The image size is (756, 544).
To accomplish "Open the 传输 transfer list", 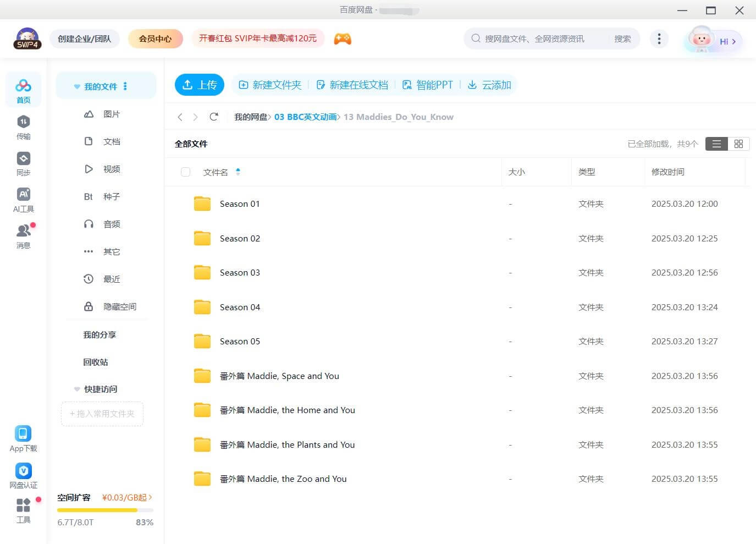I will [x=23, y=127].
